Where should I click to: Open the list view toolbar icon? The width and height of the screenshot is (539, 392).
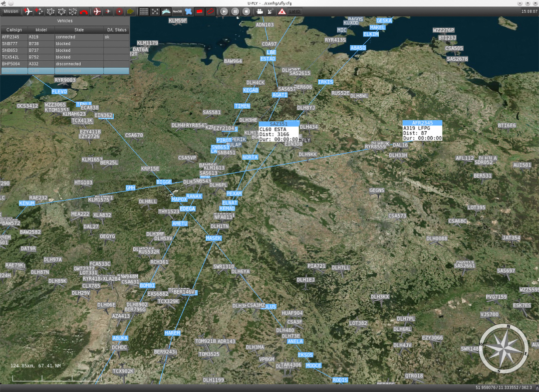[x=144, y=11]
